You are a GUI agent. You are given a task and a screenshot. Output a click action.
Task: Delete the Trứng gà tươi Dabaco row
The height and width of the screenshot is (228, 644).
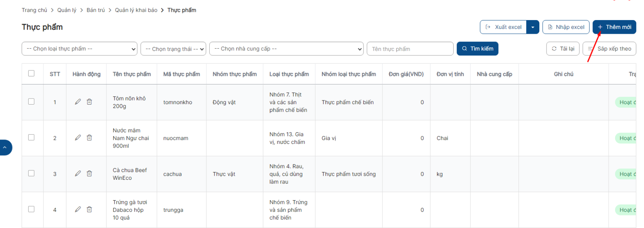tap(89, 209)
